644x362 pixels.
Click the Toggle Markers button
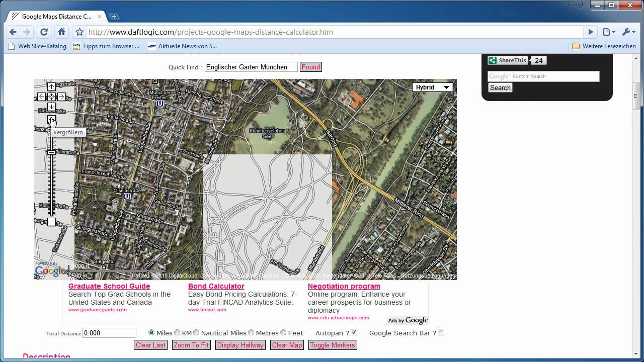pos(333,345)
